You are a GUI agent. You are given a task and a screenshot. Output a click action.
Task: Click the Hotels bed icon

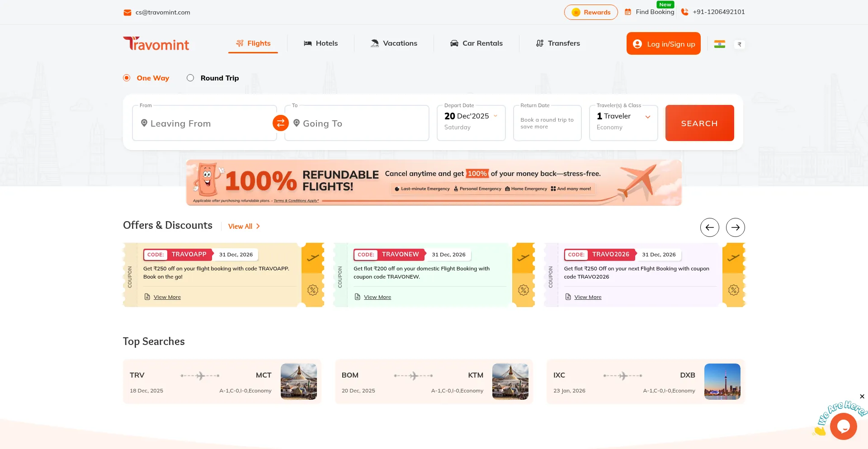[x=308, y=43]
